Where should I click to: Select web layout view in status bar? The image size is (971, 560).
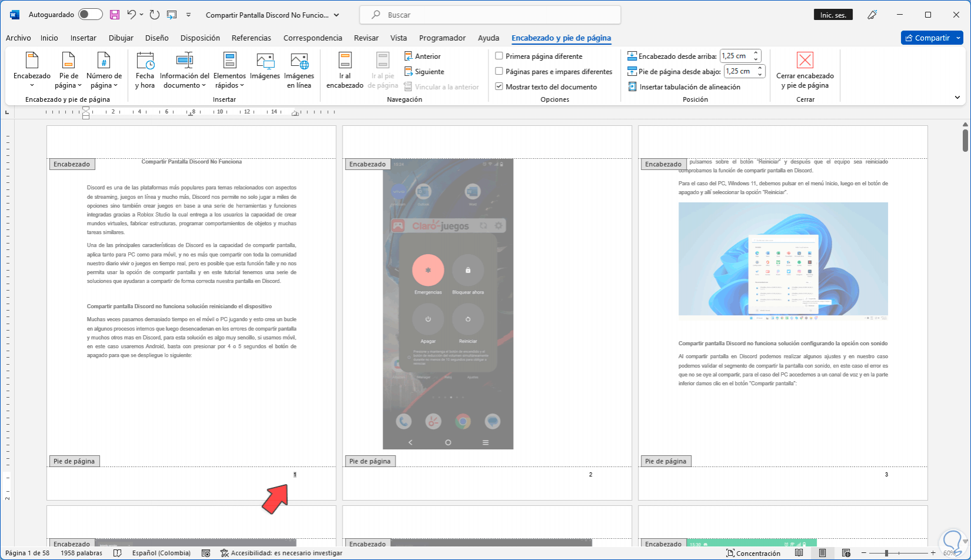pos(846,553)
